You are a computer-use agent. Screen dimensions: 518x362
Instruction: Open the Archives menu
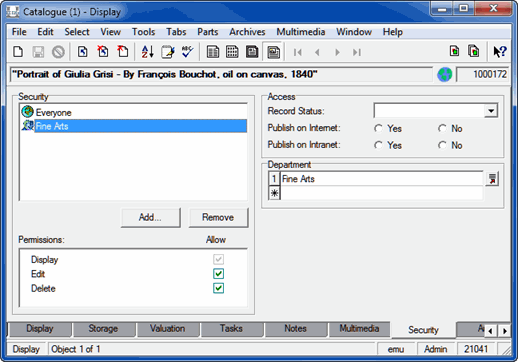[247, 32]
